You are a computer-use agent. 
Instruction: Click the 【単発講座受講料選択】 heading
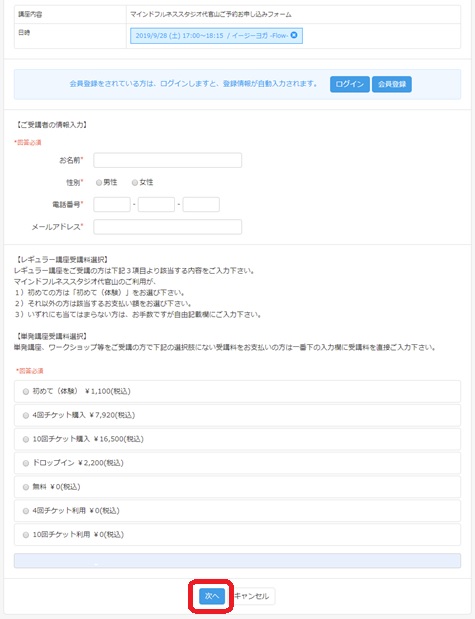tap(51, 336)
